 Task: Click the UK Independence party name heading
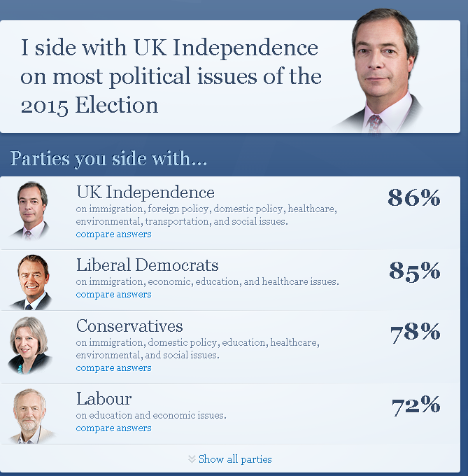point(146,192)
